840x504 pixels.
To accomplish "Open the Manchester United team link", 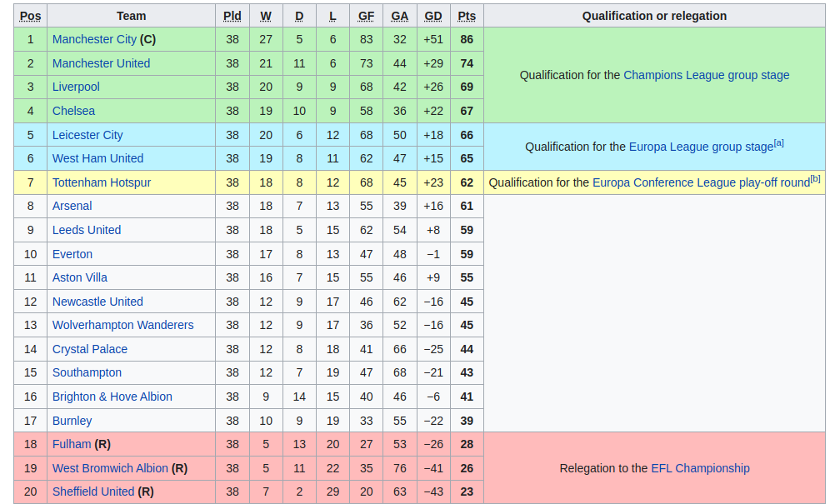I will click(x=102, y=63).
